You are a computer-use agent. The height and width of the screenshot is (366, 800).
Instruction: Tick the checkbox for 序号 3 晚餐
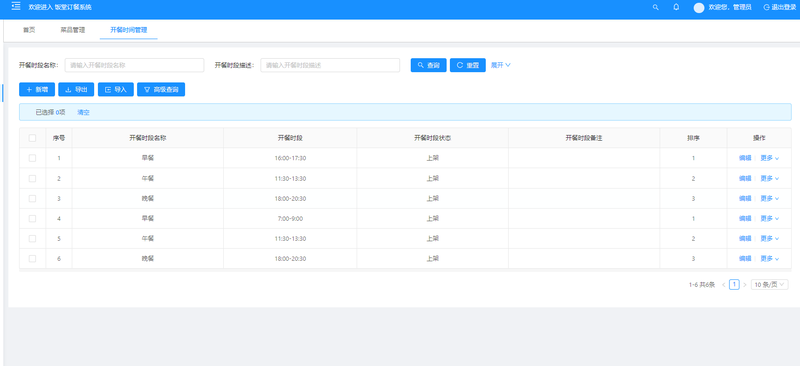tap(33, 199)
